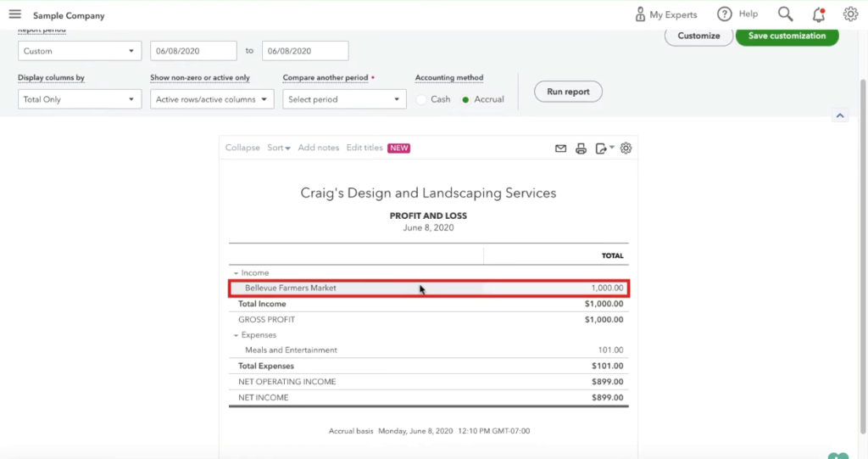Viewport: 868px width, 459px height.
Task: Click the search magnifier icon
Action: 785,14
